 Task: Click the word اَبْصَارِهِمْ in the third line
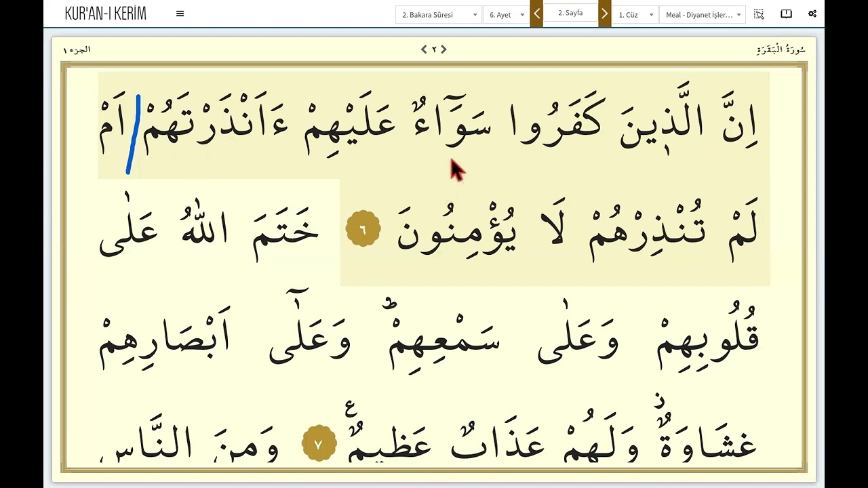pos(164,340)
